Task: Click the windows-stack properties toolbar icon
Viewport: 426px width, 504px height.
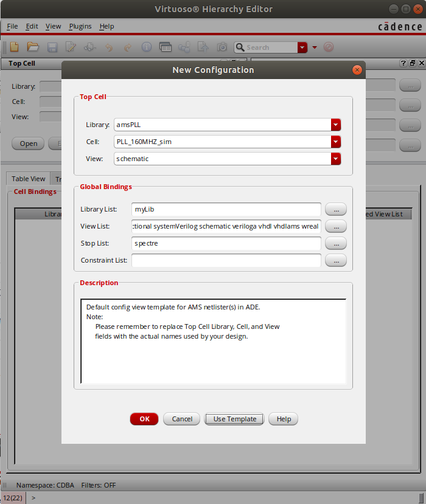Action: [166, 47]
